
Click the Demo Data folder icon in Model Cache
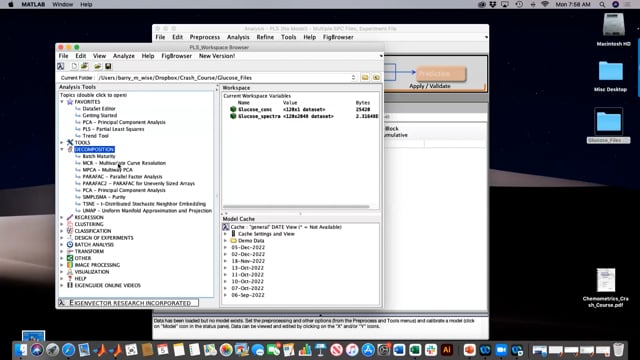[233, 241]
